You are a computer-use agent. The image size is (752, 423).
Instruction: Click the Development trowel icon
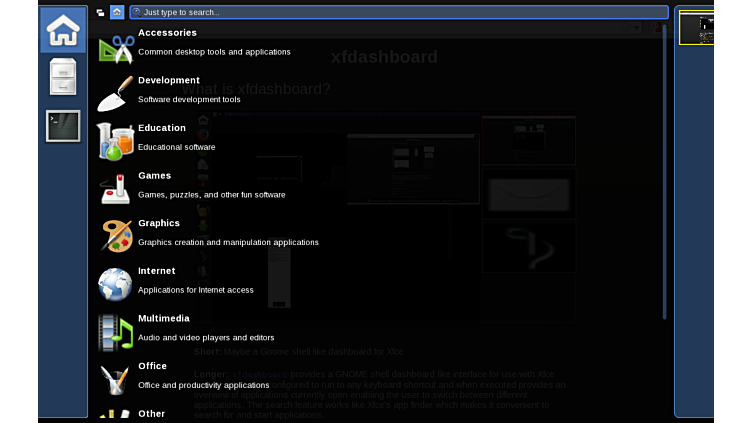[116, 93]
